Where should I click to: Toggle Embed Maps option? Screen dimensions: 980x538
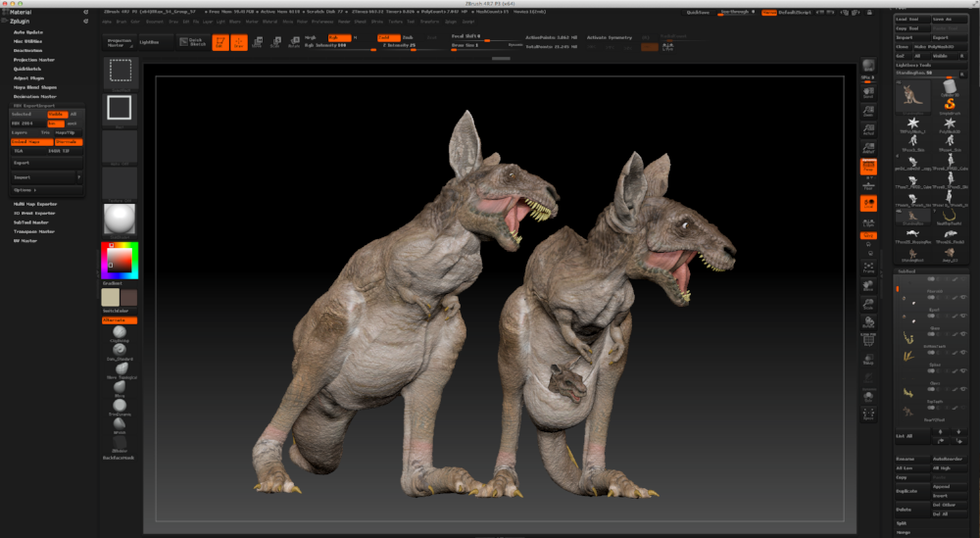(x=32, y=142)
